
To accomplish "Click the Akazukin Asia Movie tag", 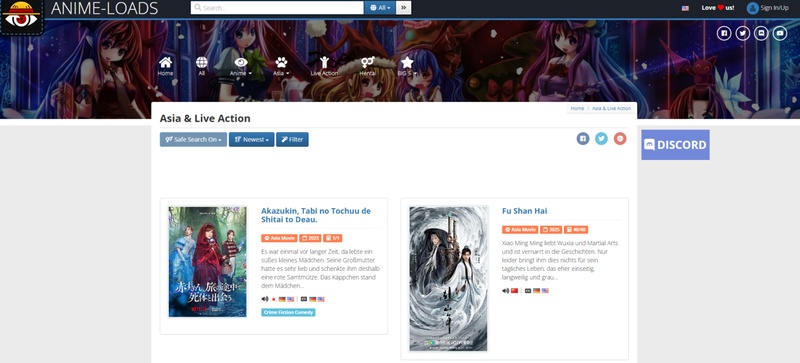I will 279,238.
